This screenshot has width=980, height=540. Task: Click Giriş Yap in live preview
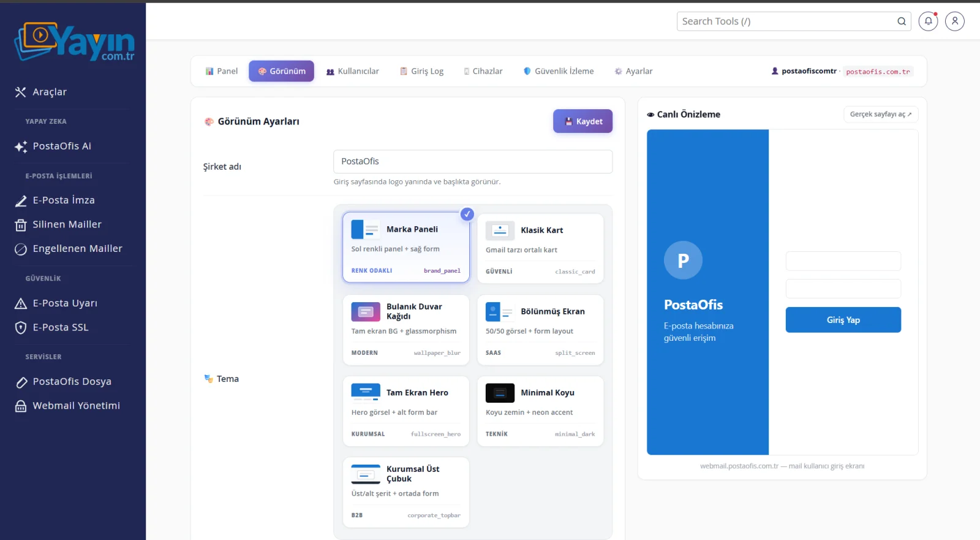pyautogui.click(x=843, y=320)
